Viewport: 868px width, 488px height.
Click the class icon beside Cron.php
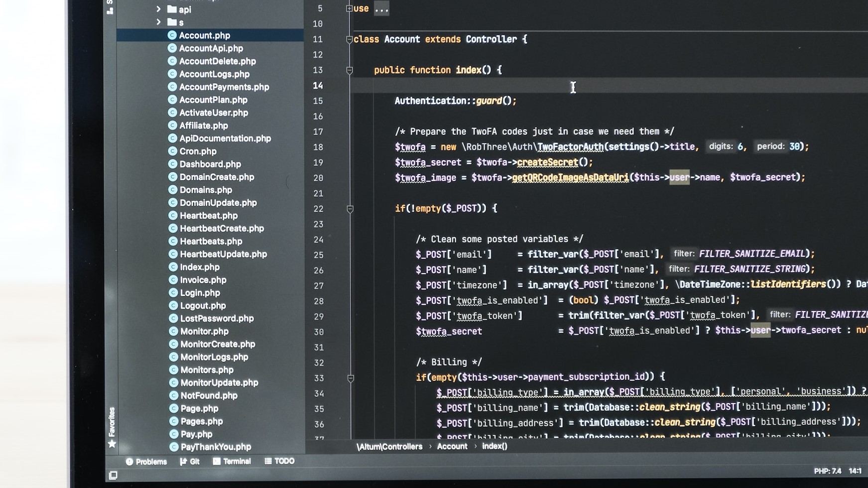point(172,151)
